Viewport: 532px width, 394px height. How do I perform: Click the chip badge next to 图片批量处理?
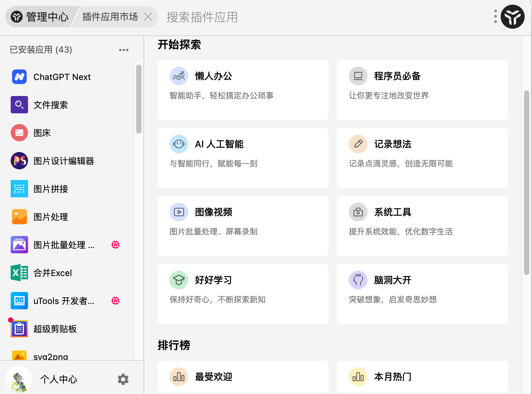pyautogui.click(x=115, y=245)
